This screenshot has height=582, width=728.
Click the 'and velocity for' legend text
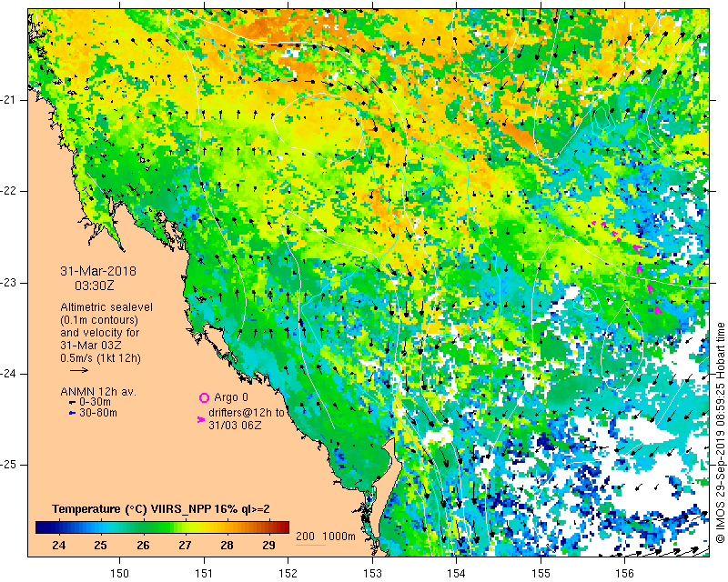[x=99, y=333]
